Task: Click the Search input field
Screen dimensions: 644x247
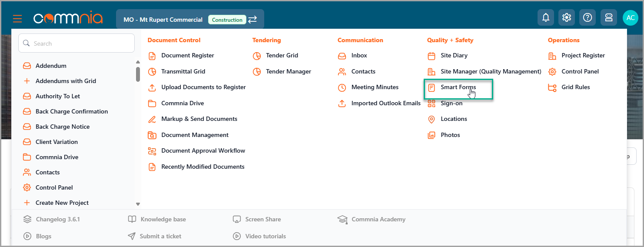Action: click(76, 43)
